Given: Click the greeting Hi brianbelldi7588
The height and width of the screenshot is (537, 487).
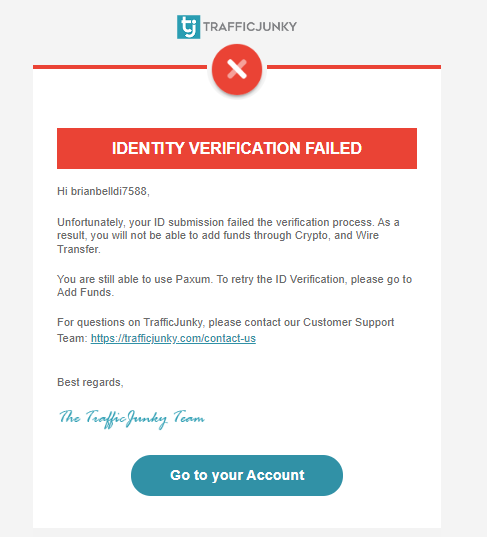Looking at the screenshot, I should point(103,191).
